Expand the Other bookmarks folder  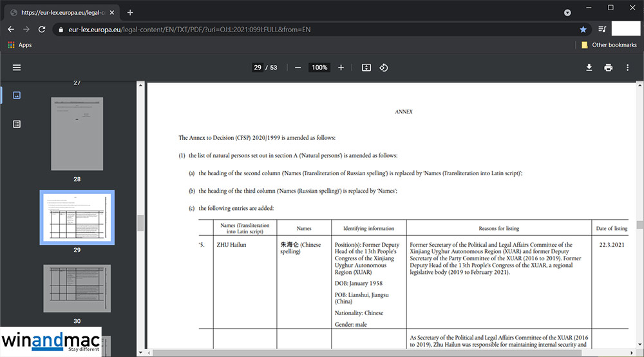click(609, 45)
